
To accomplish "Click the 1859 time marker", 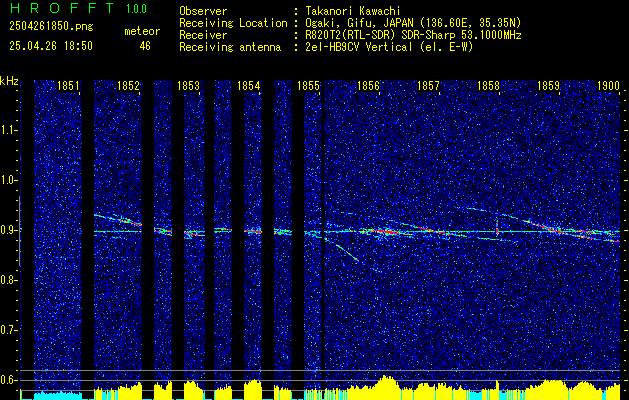I will (548, 86).
